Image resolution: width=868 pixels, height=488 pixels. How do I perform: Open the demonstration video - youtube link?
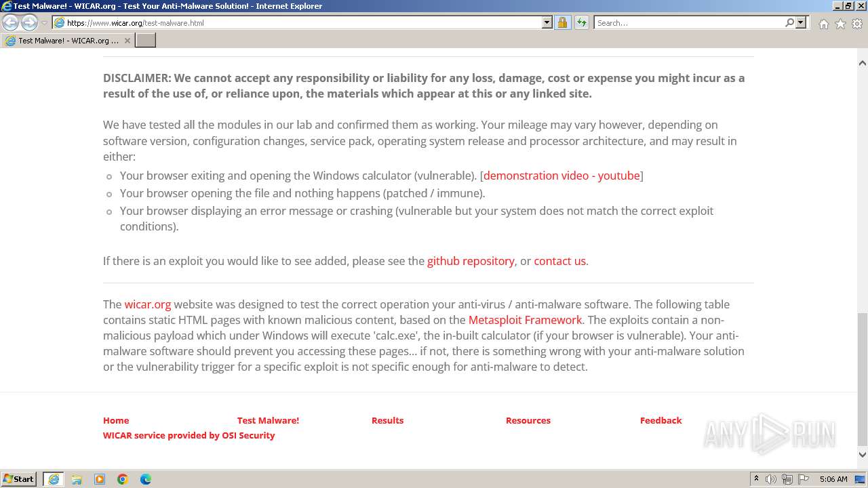pos(561,176)
